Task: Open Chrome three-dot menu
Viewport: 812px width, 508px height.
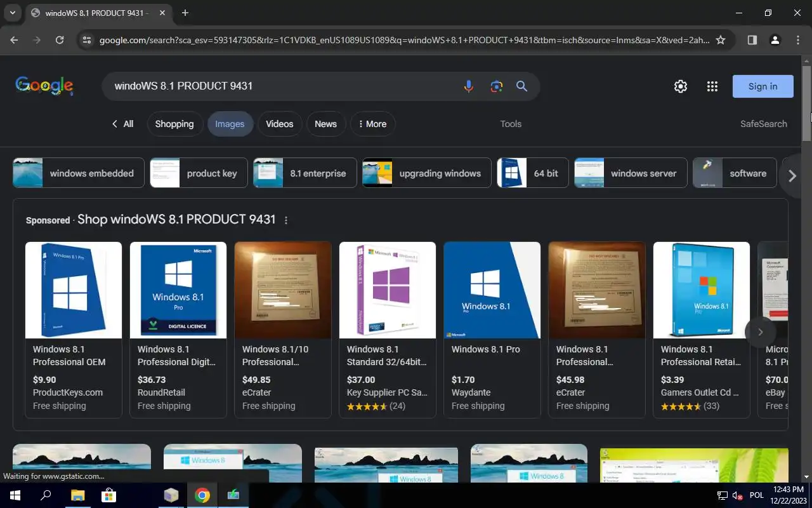Action: pos(798,40)
